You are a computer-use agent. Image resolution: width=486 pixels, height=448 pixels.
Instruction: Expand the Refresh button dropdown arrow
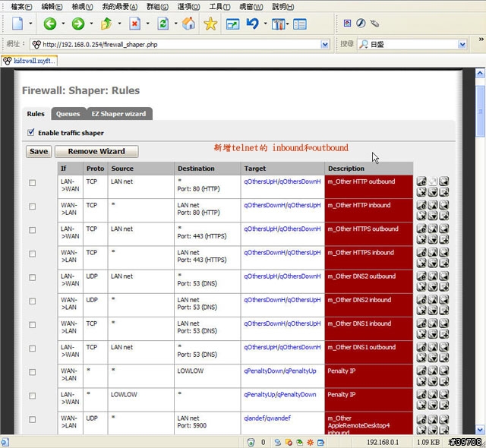click(x=175, y=24)
